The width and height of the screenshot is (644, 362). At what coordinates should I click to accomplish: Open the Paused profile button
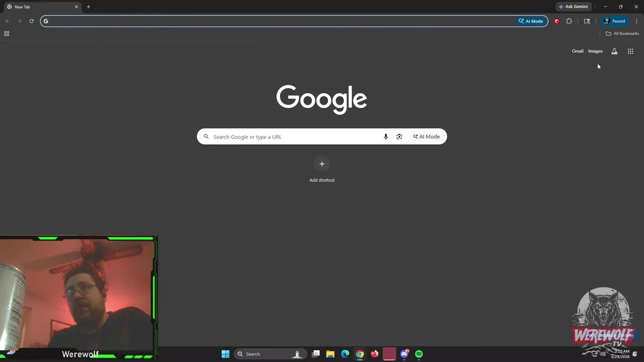pos(614,21)
